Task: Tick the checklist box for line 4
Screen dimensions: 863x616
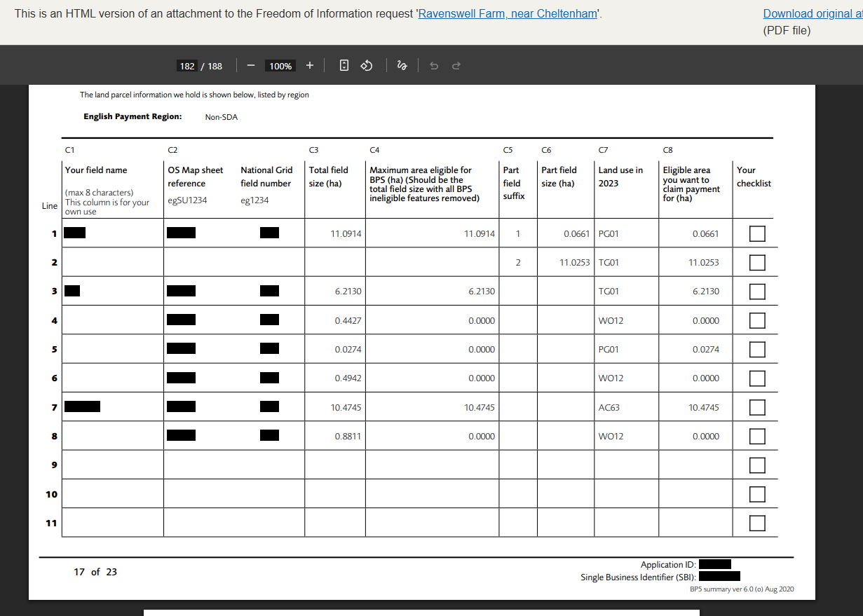Action: click(x=757, y=321)
